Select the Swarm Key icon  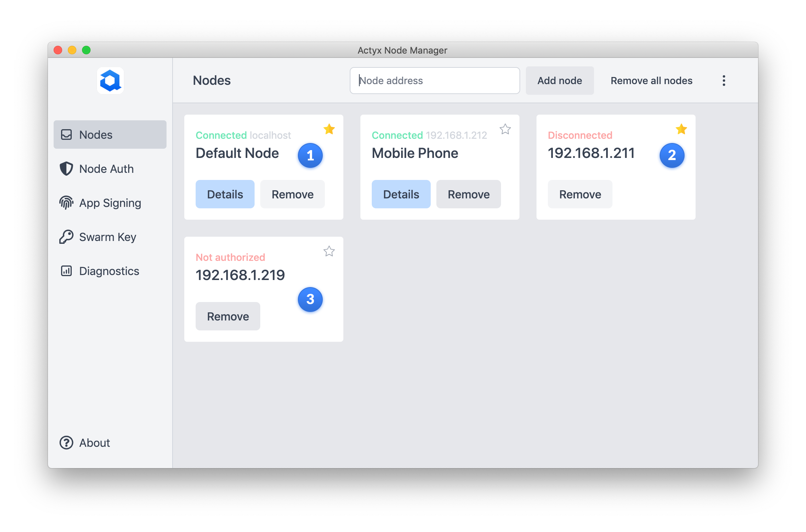tap(66, 237)
